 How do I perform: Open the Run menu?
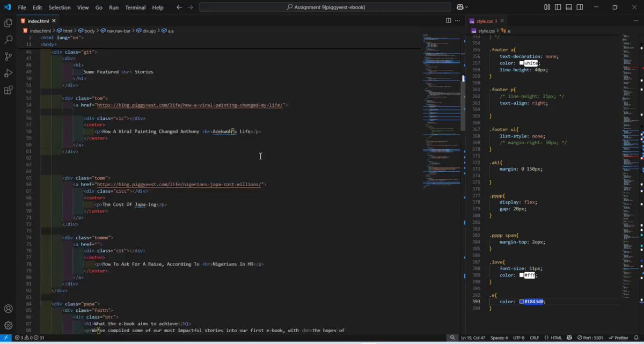tap(114, 8)
